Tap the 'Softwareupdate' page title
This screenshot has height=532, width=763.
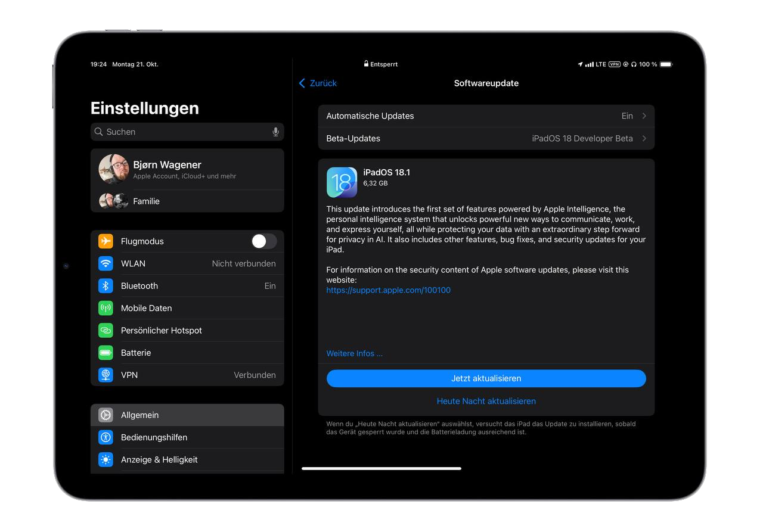[x=486, y=83]
